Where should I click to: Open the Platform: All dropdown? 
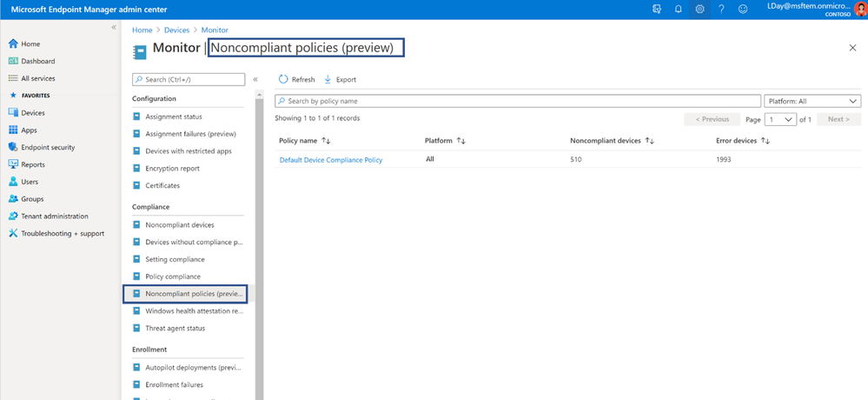coord(812,102)
